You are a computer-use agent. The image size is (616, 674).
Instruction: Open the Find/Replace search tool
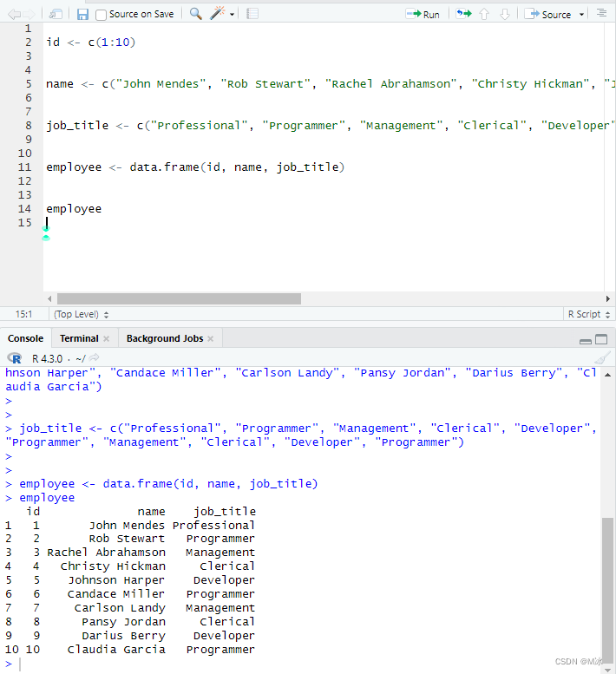[x=195, y=14]
